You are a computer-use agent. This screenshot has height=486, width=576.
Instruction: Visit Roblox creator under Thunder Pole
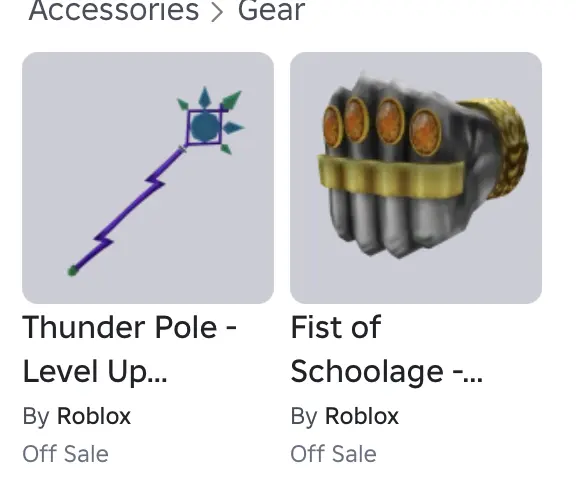[94, 416]
